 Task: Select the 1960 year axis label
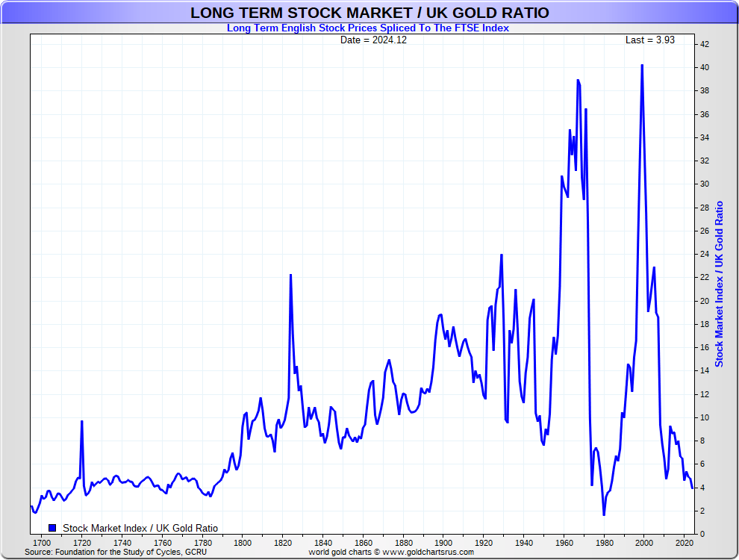(564, 543)
